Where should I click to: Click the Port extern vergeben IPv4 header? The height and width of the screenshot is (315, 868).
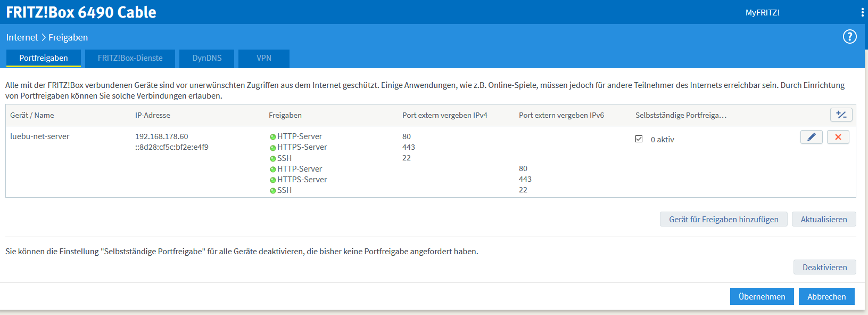tap(445, 115)
